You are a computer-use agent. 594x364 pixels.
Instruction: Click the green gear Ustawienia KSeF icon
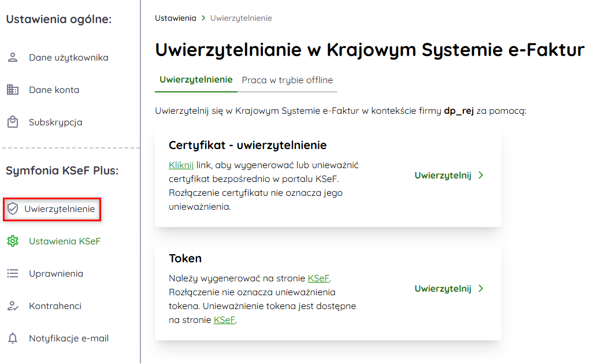13,242
